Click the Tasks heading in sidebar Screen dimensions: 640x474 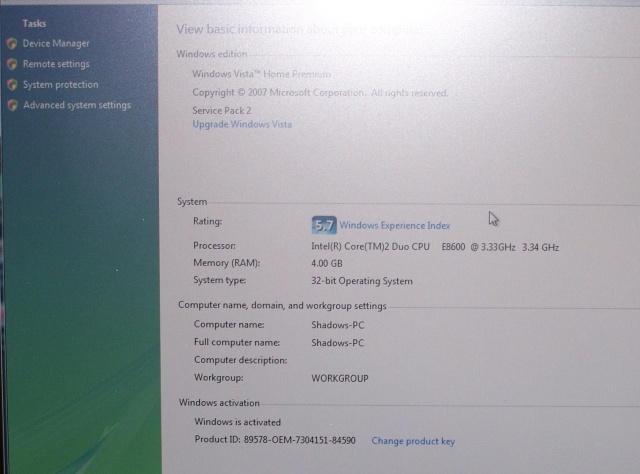(34, 24)
